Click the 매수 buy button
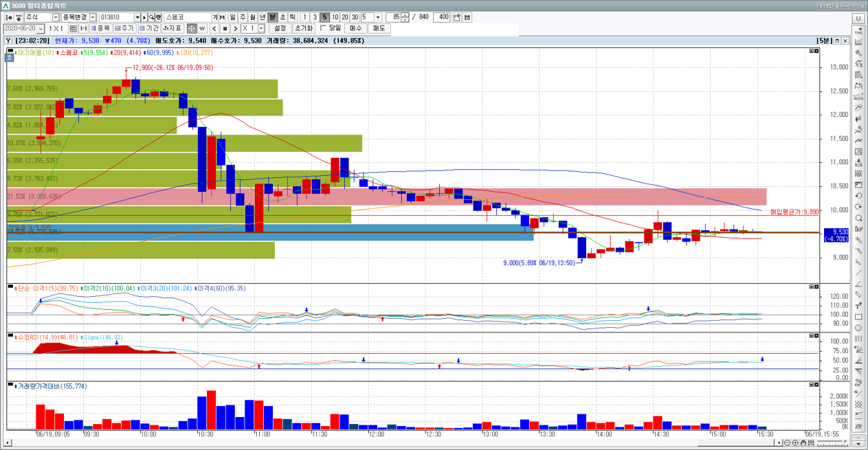 tap(355, 28)
